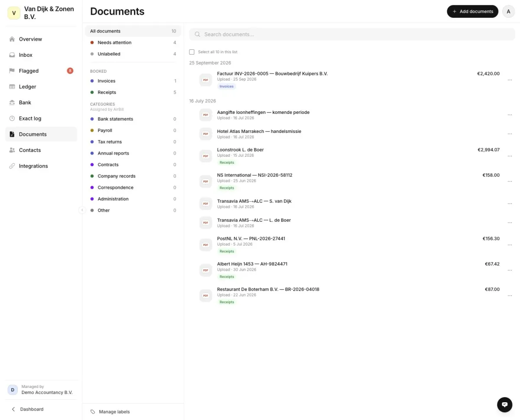Open the Correspondence category
Screen dimensions: 520x420
133,187
